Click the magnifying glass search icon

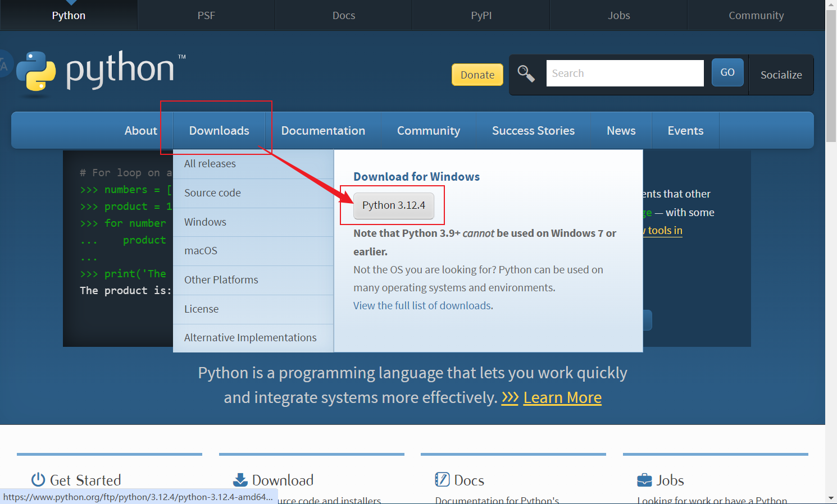[526, 74]
